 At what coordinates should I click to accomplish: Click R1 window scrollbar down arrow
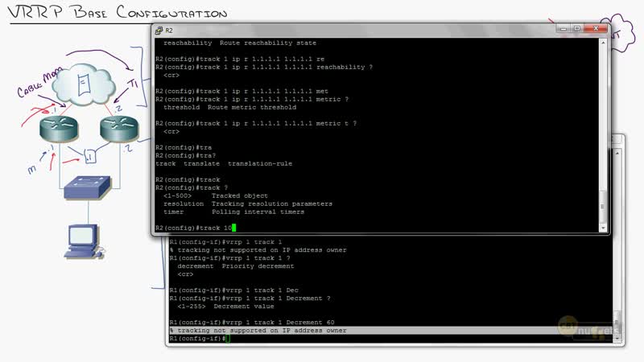(x=617, y=339)
